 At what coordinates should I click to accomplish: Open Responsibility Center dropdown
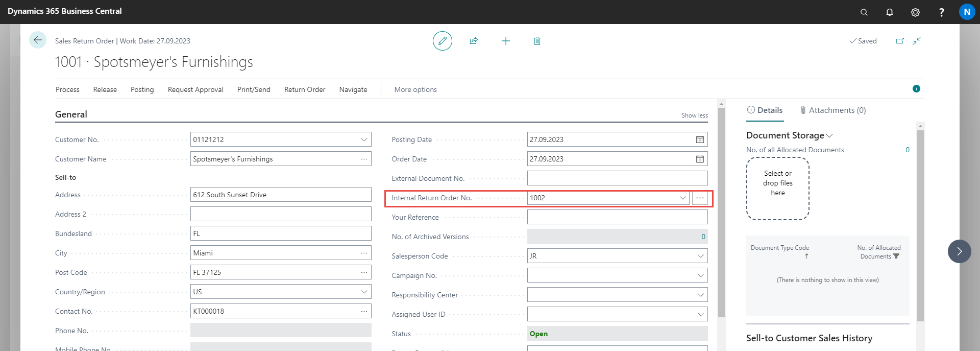click(x=700, y=295)
